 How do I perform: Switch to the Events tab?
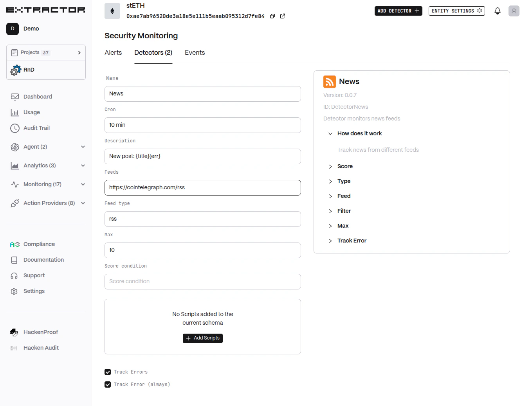[x=195, y=52]
